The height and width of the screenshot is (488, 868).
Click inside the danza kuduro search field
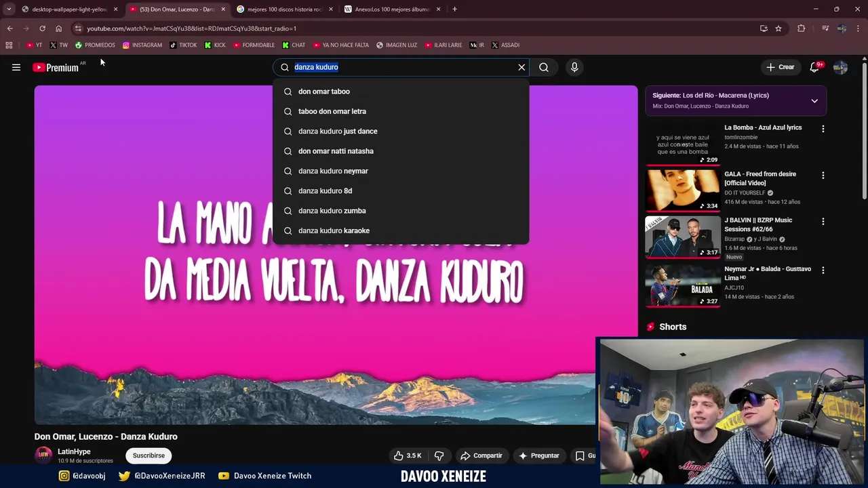[400, 67]
